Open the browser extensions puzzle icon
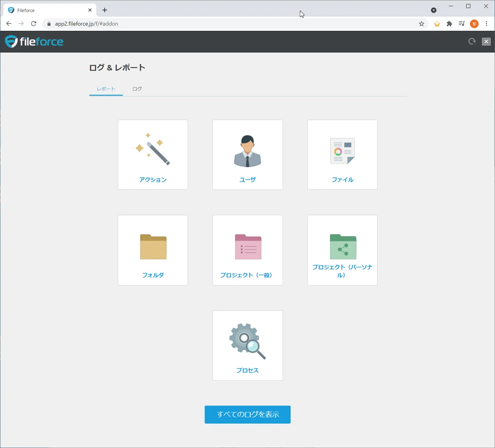Viewport: 495px width, 448px height. pos(449,24)
